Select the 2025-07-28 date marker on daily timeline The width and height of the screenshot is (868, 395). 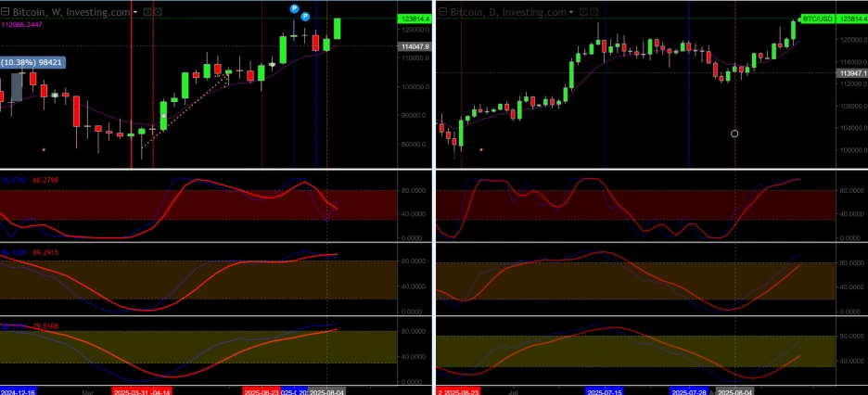coord(689,391)
